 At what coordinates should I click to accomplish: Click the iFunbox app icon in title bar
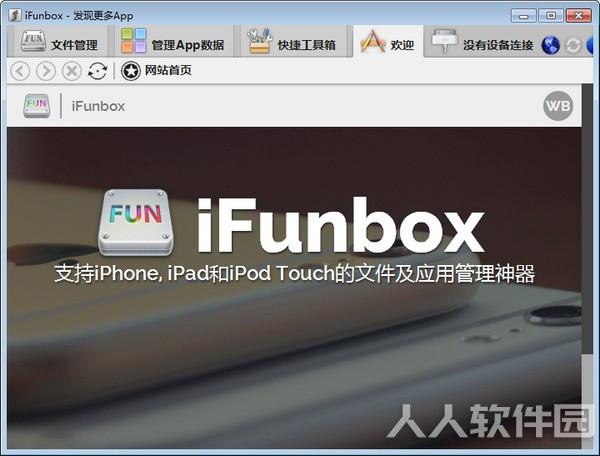point(15,16)
